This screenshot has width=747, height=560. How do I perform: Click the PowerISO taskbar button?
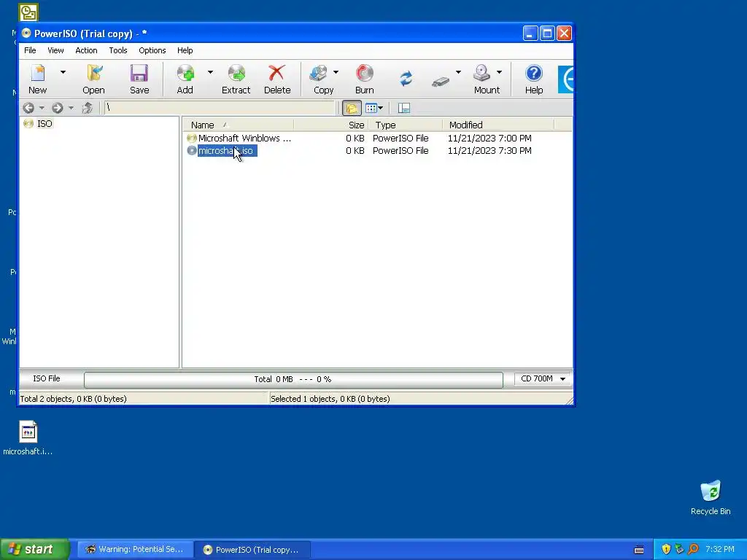[253, 550]
